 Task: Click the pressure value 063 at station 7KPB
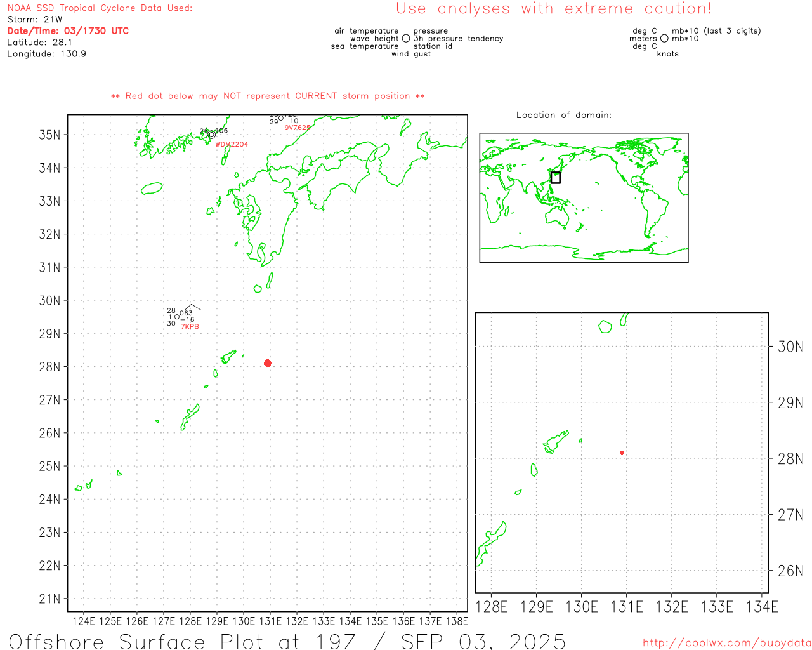coord(186,314)
